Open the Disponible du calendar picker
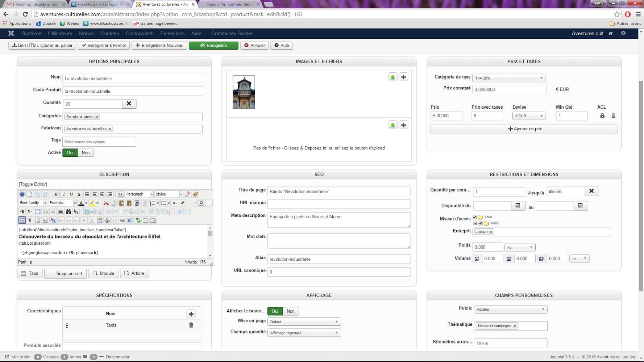The image size is (644, 362). click(x=518, y=206)
